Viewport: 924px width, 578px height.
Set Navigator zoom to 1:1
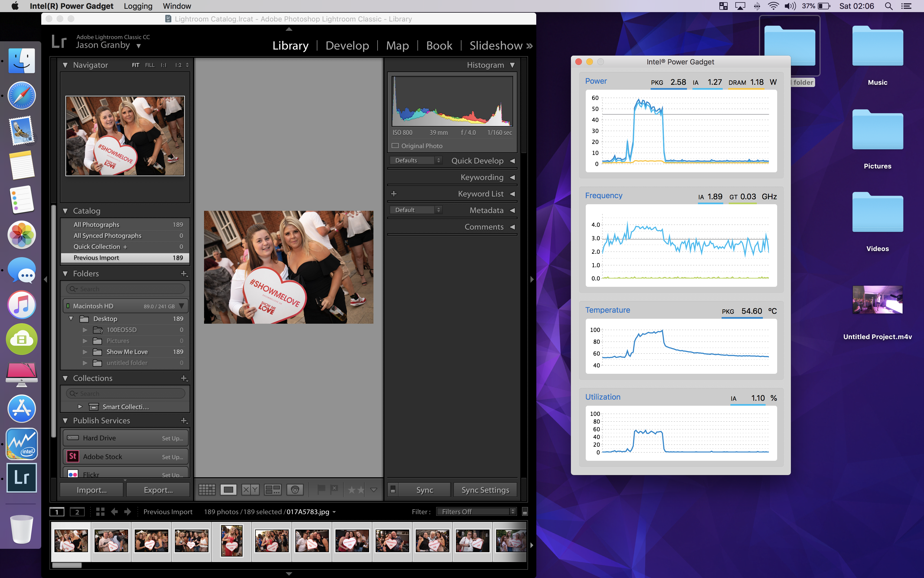[163, 65]
